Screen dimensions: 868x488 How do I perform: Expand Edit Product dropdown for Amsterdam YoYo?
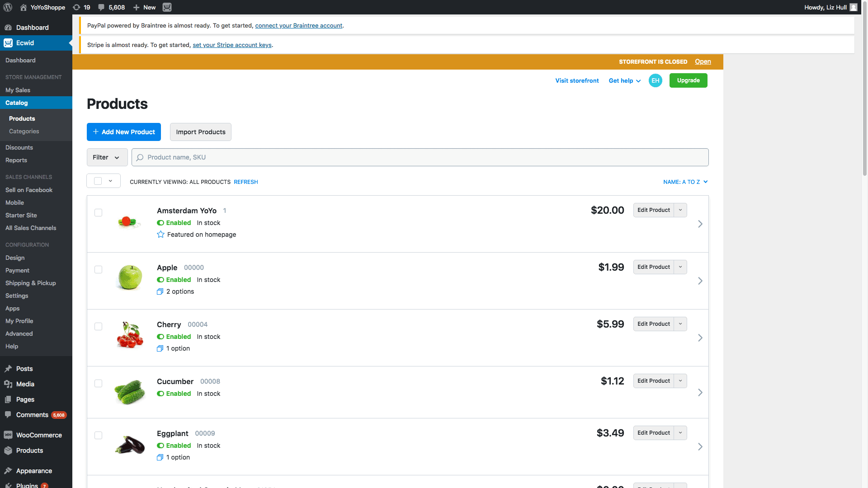tap(680, 210)
